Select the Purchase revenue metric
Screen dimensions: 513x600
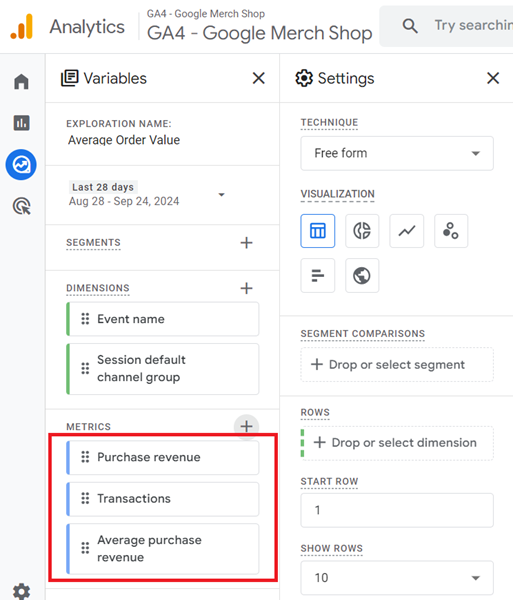pos(163,457)
